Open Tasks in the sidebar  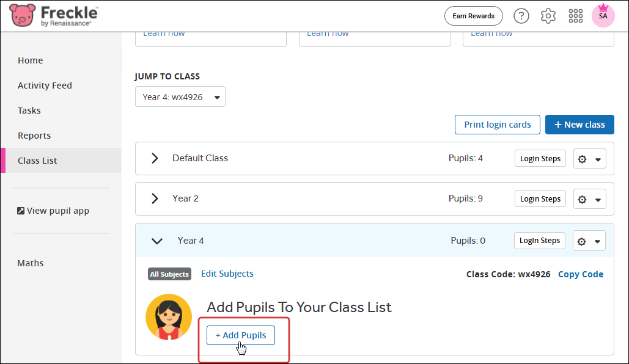[29, 111]
